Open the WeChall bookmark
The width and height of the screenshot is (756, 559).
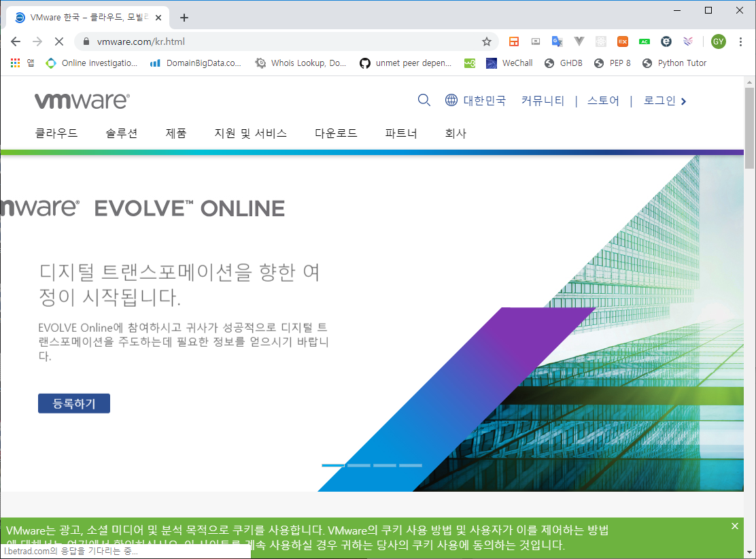(509, 63)
